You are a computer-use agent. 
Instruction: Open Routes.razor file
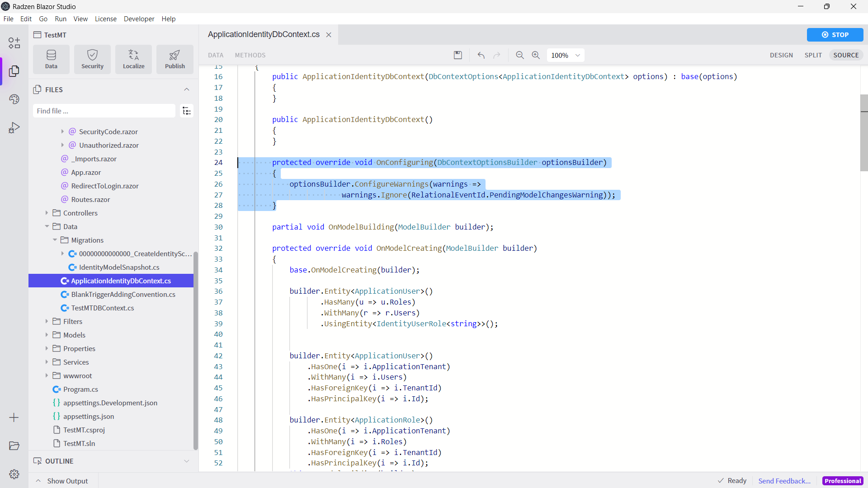(90, 199)
